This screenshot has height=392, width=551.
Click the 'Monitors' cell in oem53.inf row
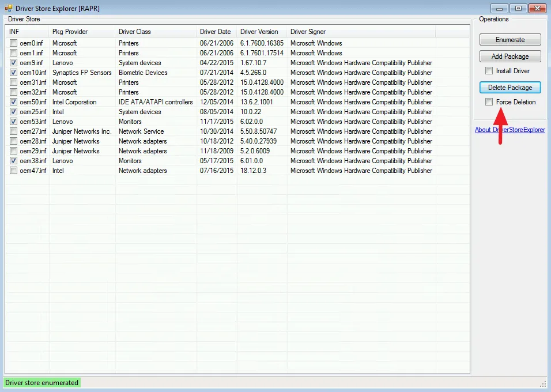(130, 122)
